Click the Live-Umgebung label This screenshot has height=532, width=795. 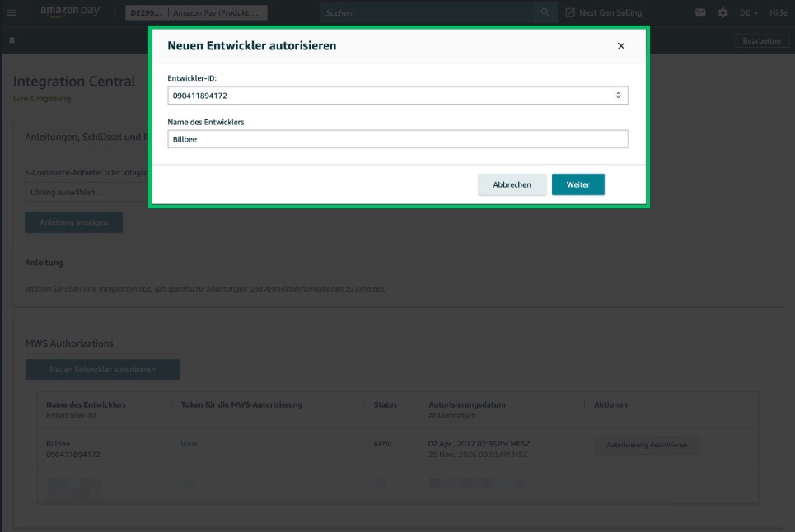point(42,98)
